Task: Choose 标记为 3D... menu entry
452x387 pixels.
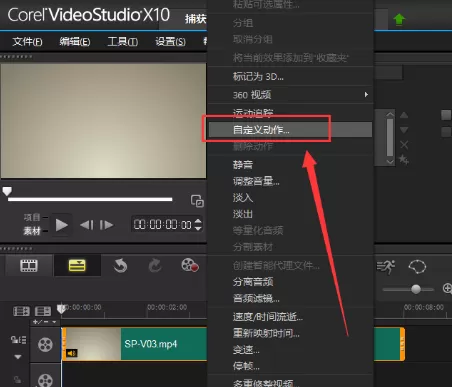Action: [290, 77]
